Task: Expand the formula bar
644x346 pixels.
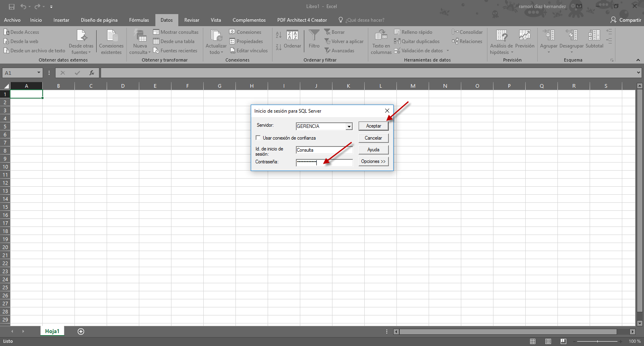Action: (638, 73)
